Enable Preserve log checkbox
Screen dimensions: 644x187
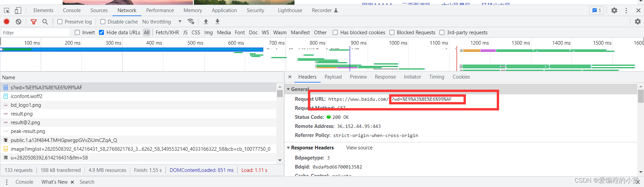click(60, 21)
